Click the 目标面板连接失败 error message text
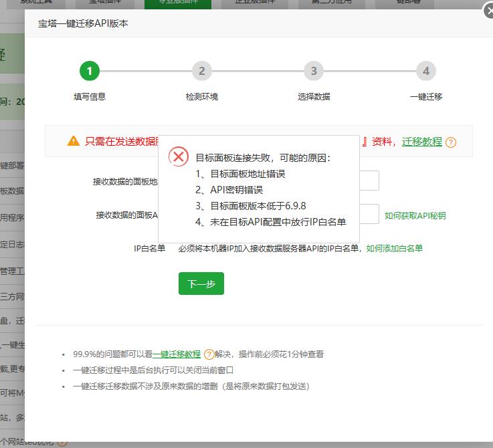 [263, 158]
